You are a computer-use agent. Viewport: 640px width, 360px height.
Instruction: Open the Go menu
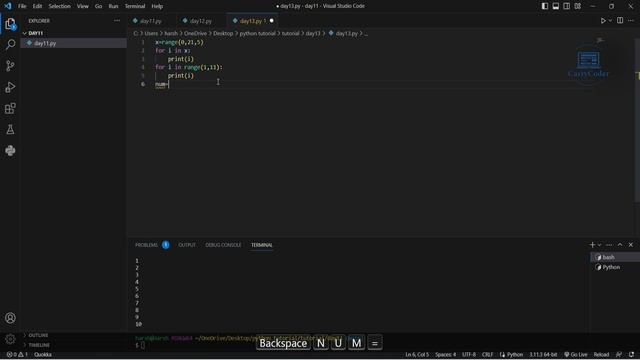[x=98, y=6]
